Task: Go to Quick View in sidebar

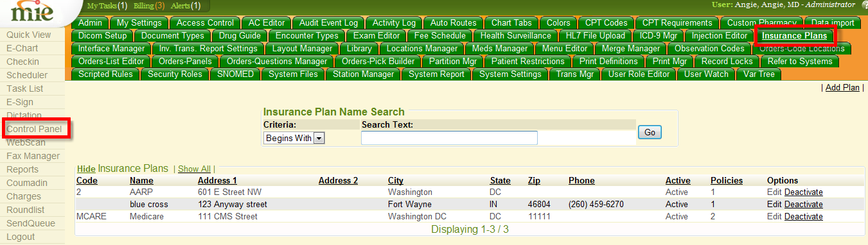Action: 29,35
